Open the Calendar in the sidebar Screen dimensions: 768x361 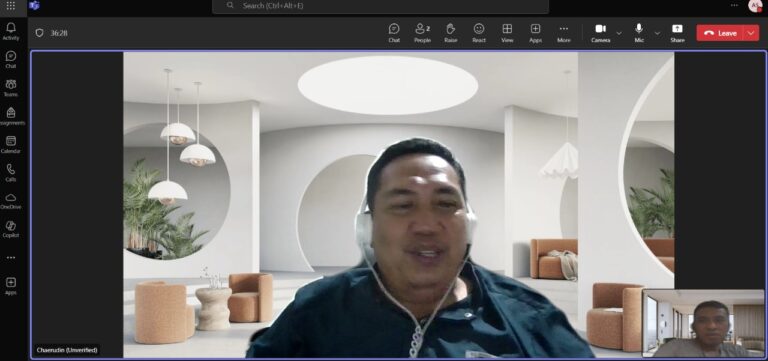(11, 145)
